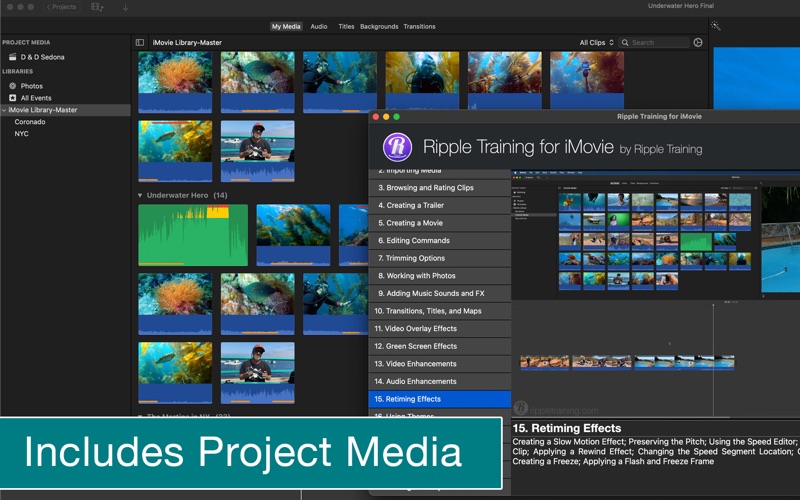The width and height of the screenshot is (800, 500).
Task: Click the star icon beside All Events
Action: (x=13, y=97)
